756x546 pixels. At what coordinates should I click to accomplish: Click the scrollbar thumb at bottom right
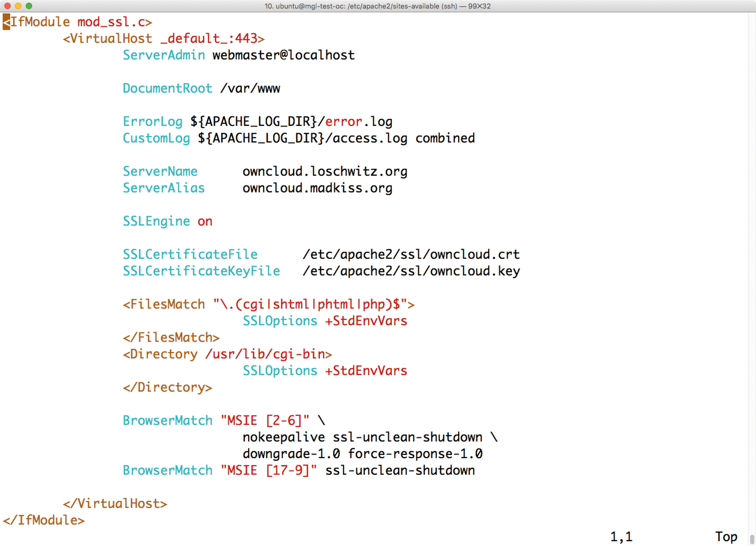[752, 539]
